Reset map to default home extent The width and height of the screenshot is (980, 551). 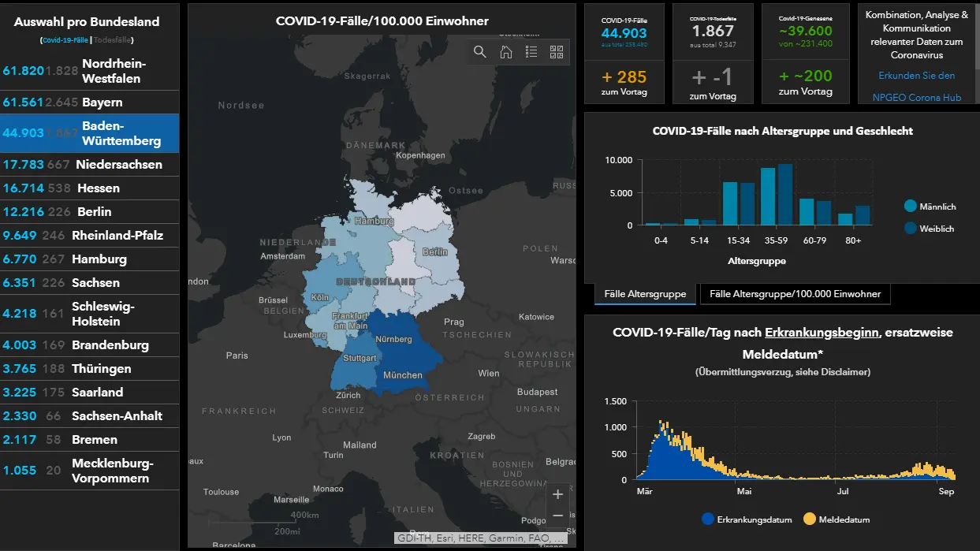506,52
